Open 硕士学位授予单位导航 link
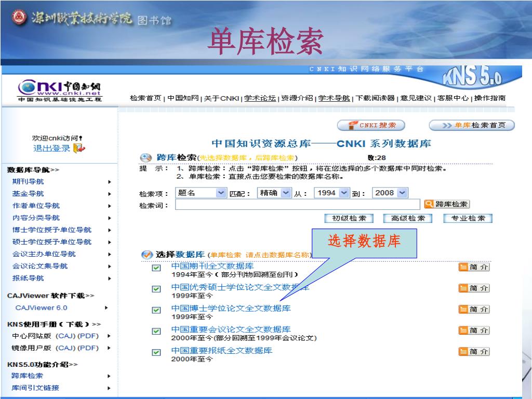 click(x=52, y=242)
